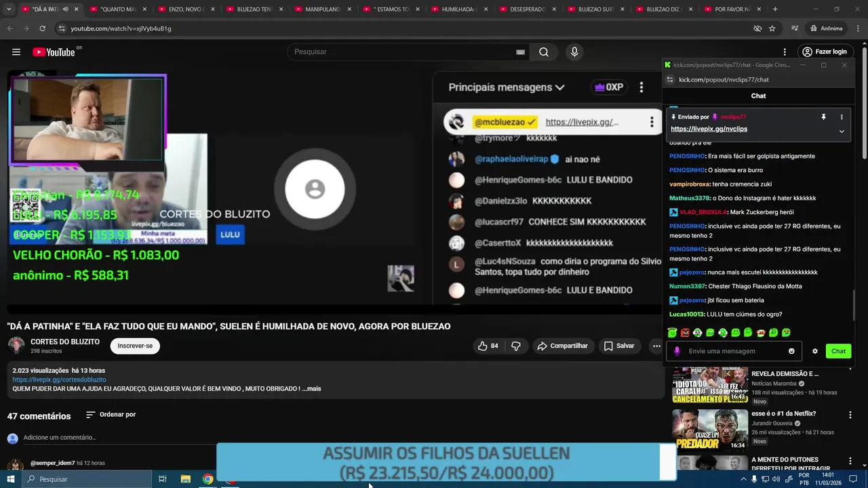Bookmark this page with the star
The height and width of the screenshot is (488, 868).
(x=772, y=28)
